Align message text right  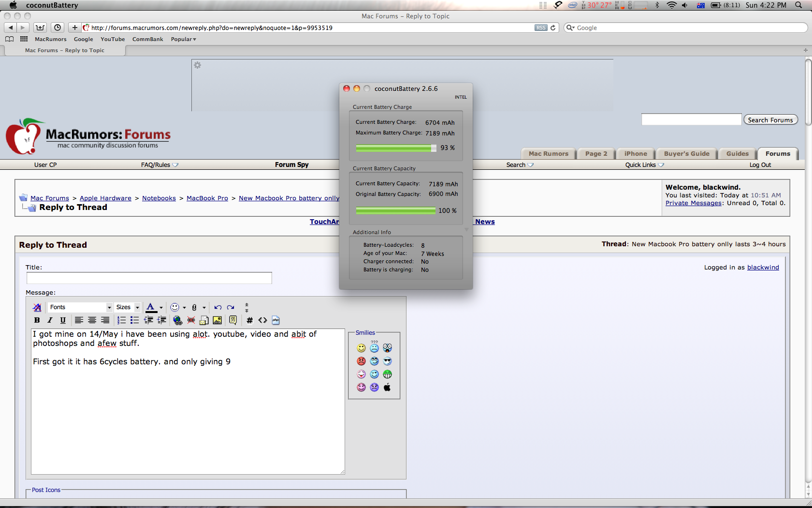tap(105, 320)
